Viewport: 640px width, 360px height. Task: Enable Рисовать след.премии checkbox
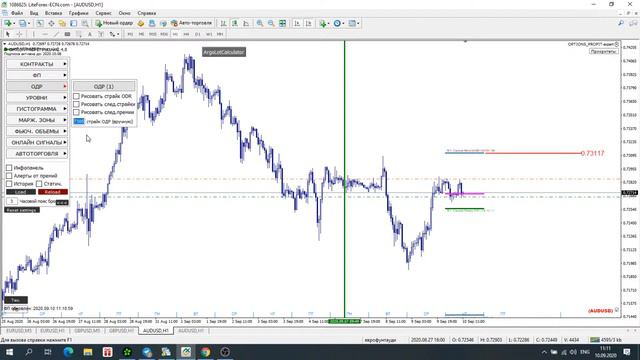(x=76, y=112)
